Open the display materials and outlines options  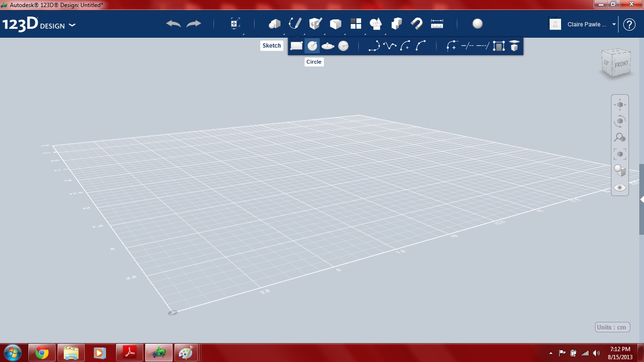pyautogui.click(x=619, y=170)
